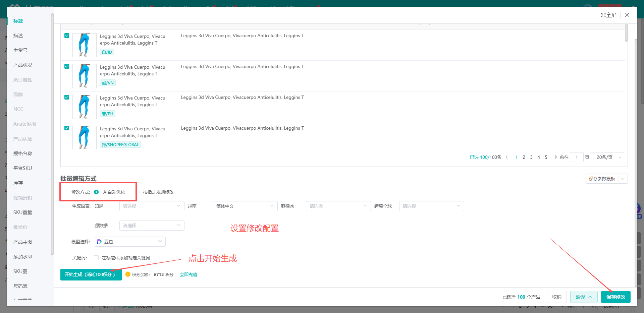Screen dimensions: 644x313
Task: Close the batch edit dialog
Action: pos(627,15)
